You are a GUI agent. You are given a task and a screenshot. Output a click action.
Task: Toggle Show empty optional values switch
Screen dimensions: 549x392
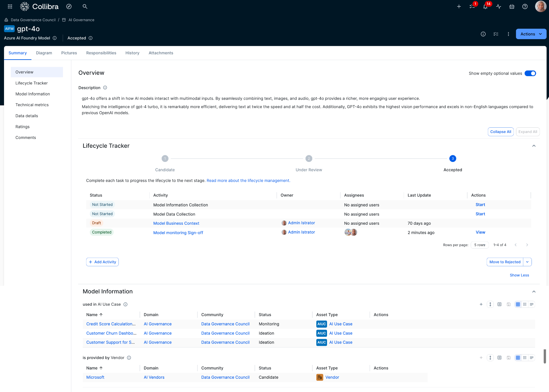coord(530,73)
